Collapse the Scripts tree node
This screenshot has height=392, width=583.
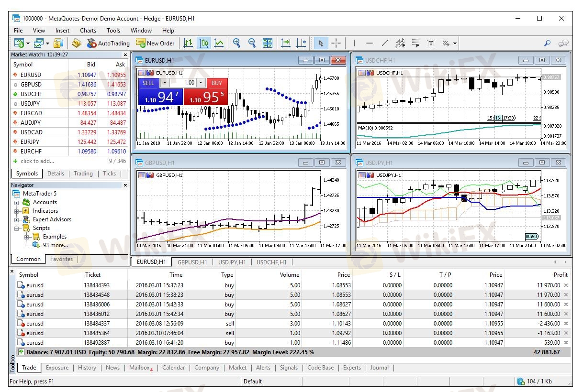coord(17,228)
